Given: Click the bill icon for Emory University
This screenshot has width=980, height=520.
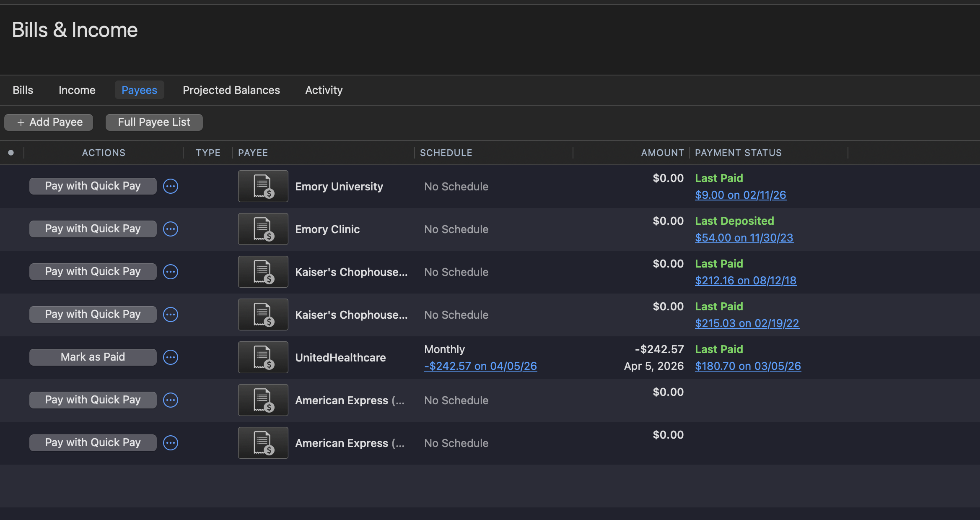Looking at the screenshot, I should [263, 186].
